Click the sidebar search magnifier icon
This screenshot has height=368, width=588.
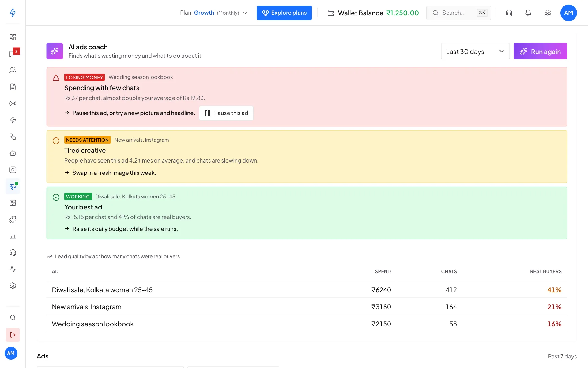pyautogui.click(x=13, y=317)
